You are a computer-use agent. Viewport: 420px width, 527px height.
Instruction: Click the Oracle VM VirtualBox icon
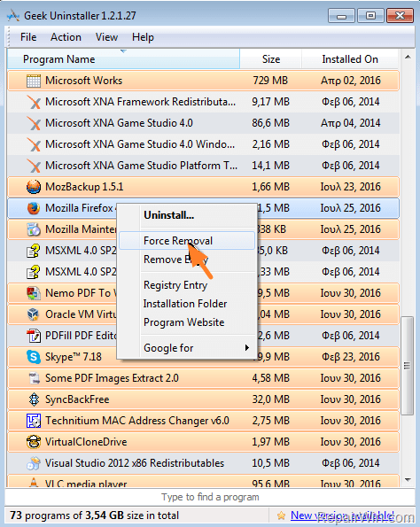34,314
